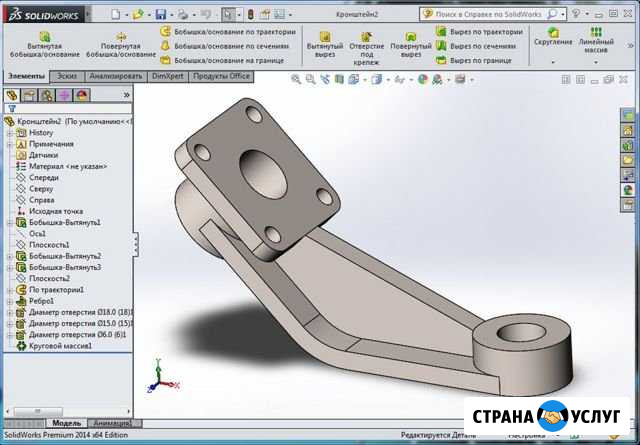
Task: Toggle the section view icon
Action: click(339, 79)
